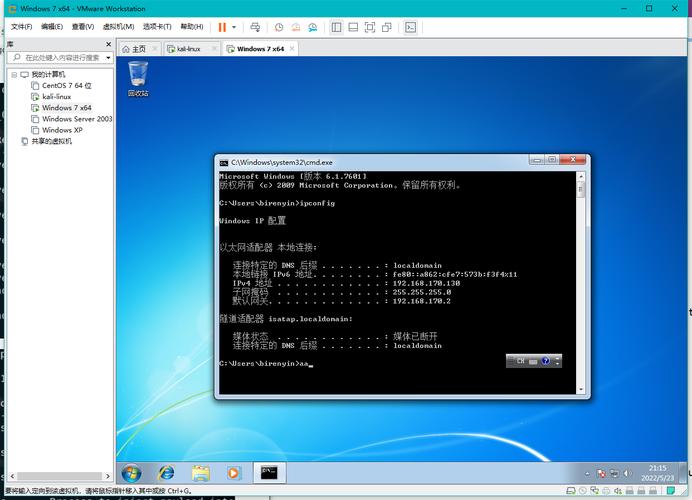Click the Windows 7 Start orb
The width and height of the screenshot is (692, 500).
click(131, 472)
